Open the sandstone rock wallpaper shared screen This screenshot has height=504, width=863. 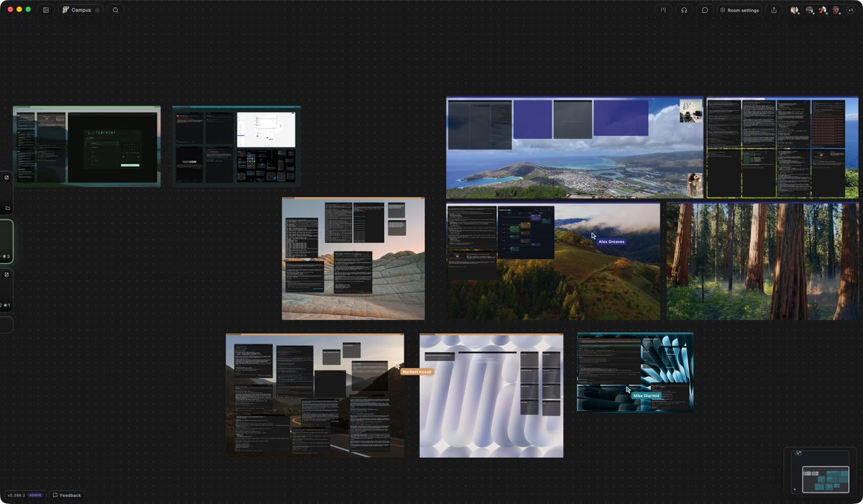pos(353,258)
